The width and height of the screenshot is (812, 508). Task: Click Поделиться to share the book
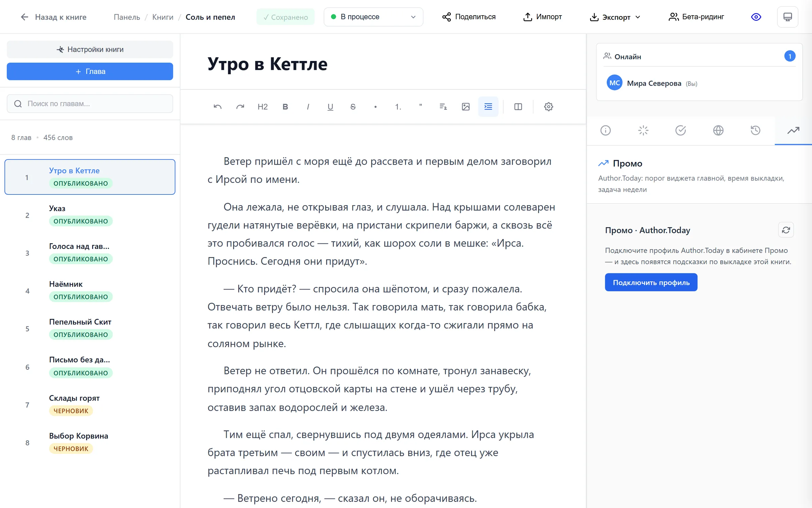469,17
